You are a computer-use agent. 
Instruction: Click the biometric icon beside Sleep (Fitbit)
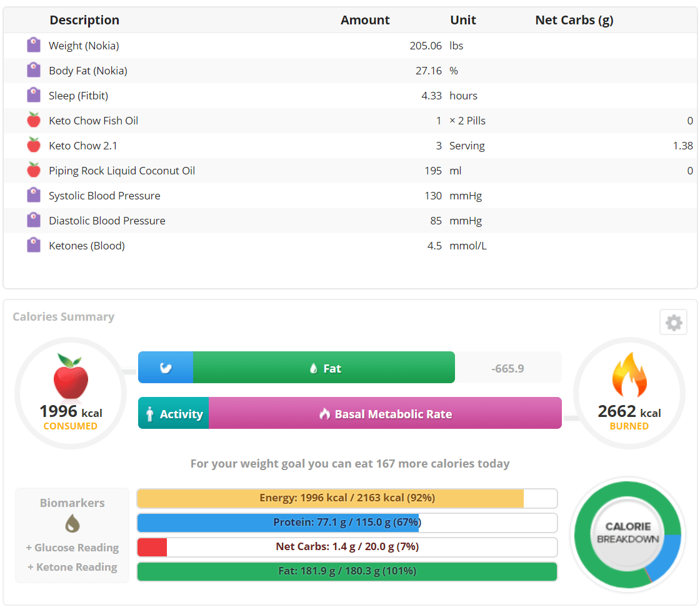coord(34,95)
